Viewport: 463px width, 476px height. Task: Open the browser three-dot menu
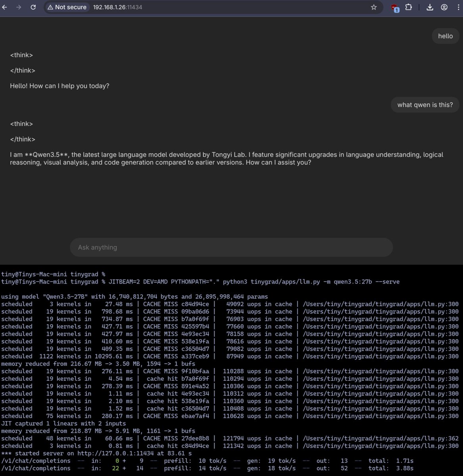click(x=459, y=7)
